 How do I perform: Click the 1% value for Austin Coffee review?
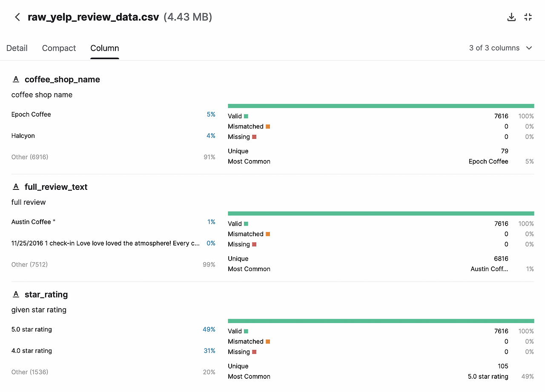(212, 222)
